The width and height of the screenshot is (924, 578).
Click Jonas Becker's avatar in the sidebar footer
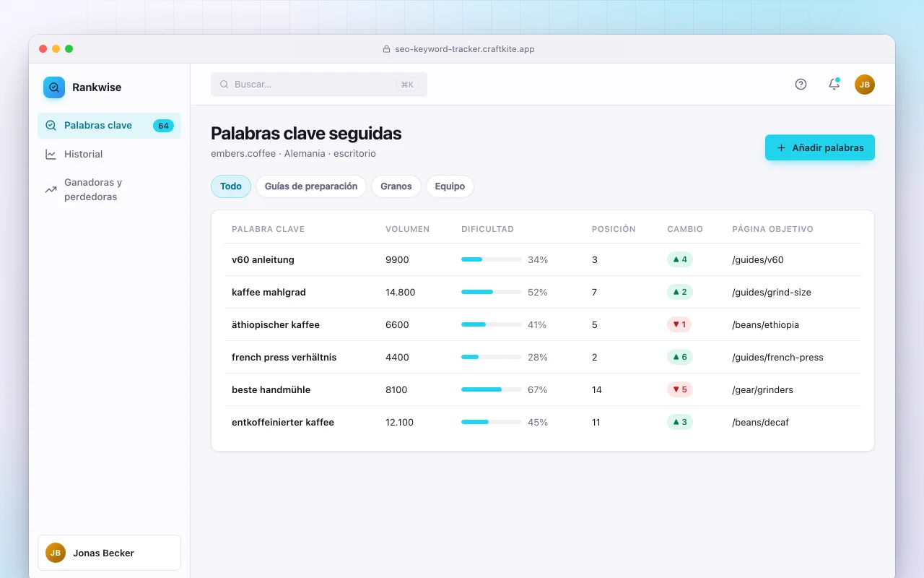tap(56, 553)
